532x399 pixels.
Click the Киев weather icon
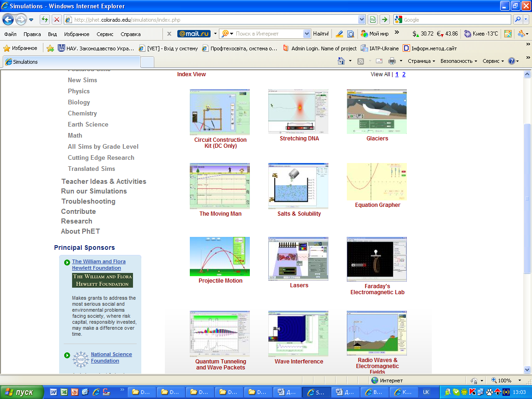pos(467,34)
